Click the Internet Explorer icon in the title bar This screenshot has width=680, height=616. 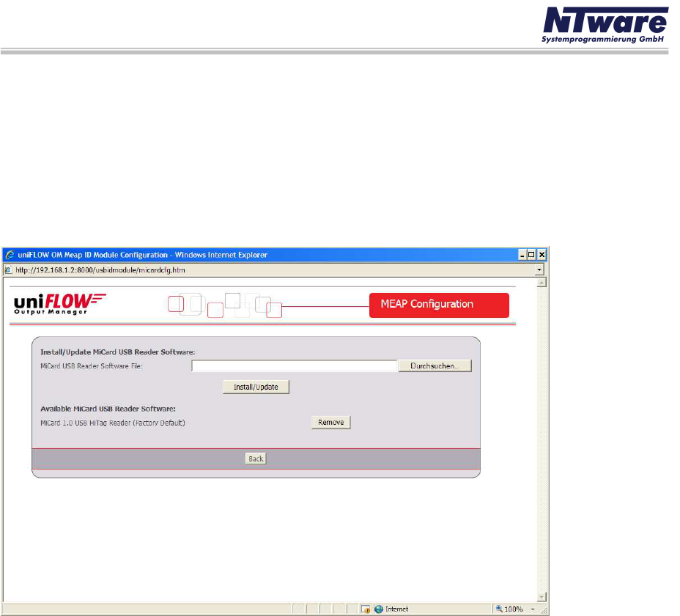point(10,254)
